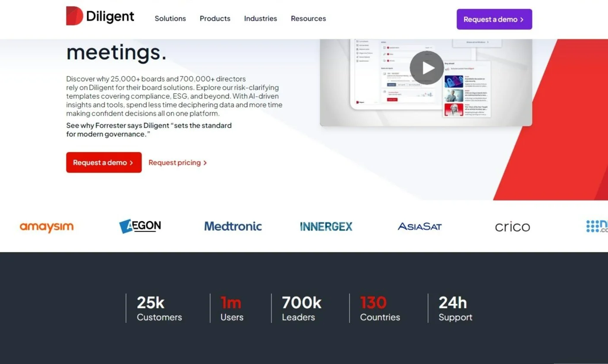Click the product dashboard video thumbnail
The image size is (608, 364).
point(426,82)
